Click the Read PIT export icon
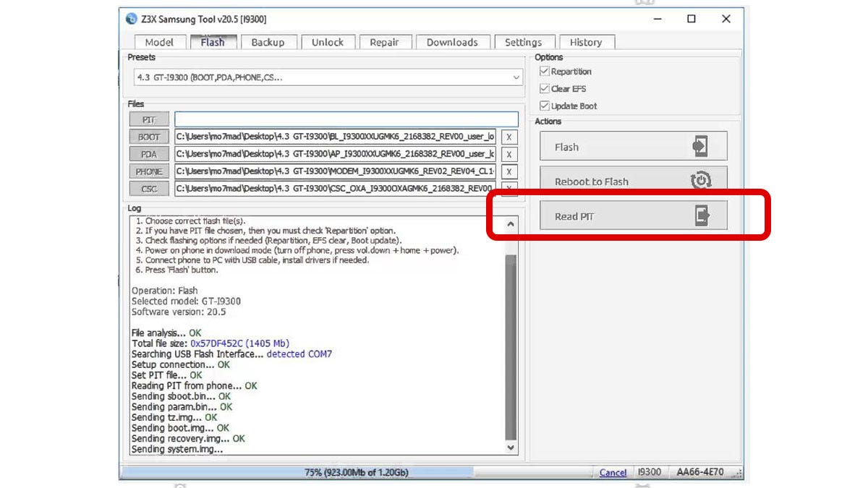Viewport: 868px width, 488px height. [x=702, y=215]
